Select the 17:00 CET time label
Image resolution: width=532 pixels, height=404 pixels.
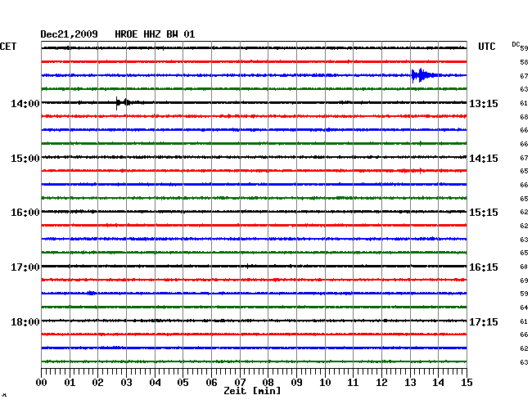coord(25,267)
